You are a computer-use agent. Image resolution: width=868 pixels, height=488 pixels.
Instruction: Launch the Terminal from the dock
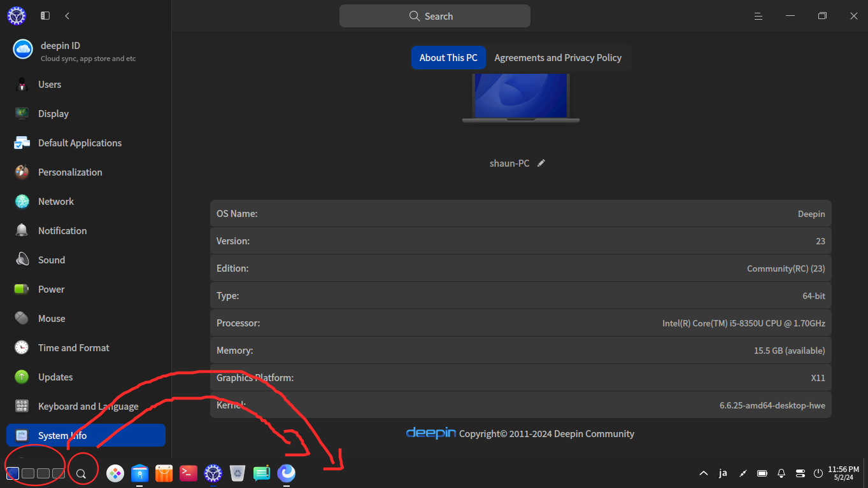pyautogui.click(x=189, y=473)
